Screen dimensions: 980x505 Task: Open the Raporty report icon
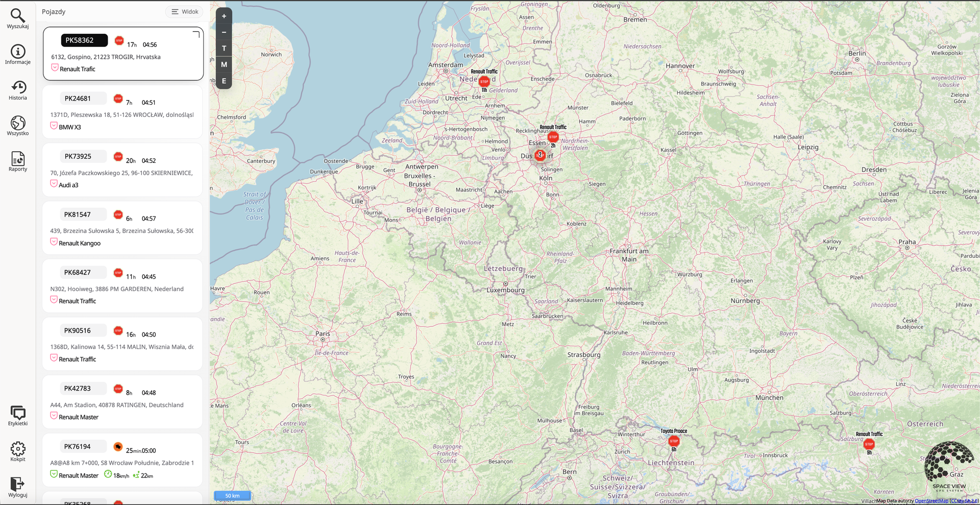coord(18,159)
